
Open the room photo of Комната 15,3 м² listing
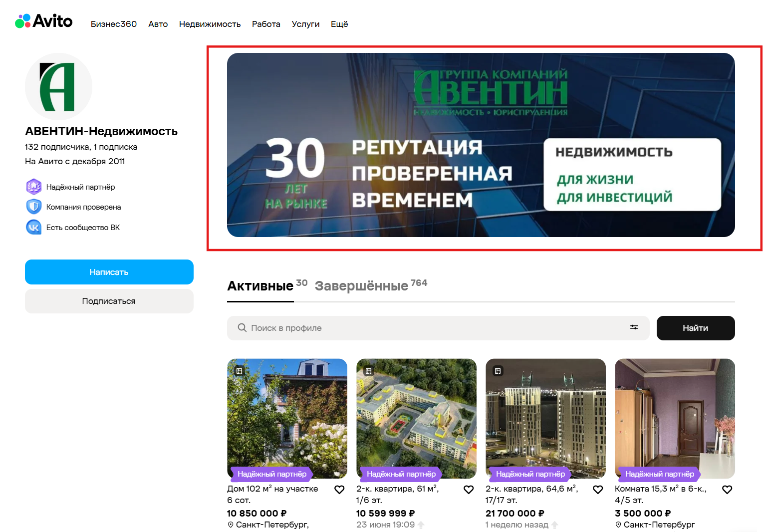click(x=675, y=418)
